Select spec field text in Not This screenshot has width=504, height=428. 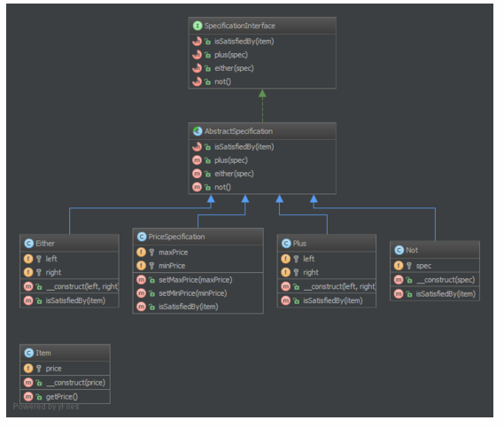[423, 266]
